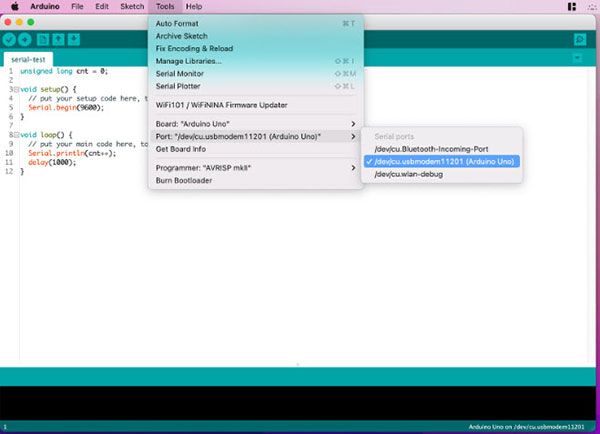The image size is (600, 434).
Task: Select Auto Format from Tools menu
Action: pyautogui.click(x=177, y=23)
